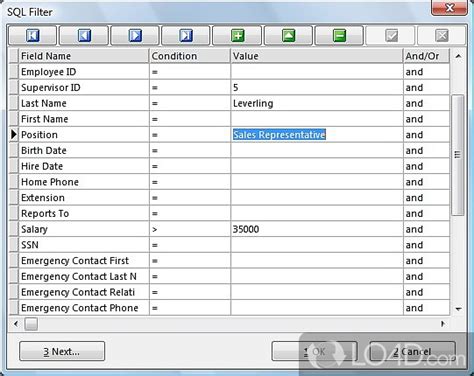Screen dimensions: 474x376
Task: Click the Emergency Contact Phone and/or cell
Action: click(x=427, y=308)
